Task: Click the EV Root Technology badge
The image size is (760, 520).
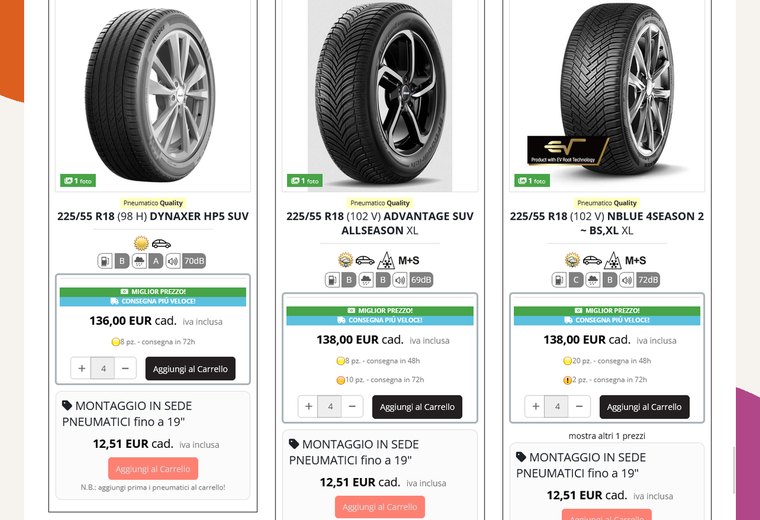Action: 568,151
